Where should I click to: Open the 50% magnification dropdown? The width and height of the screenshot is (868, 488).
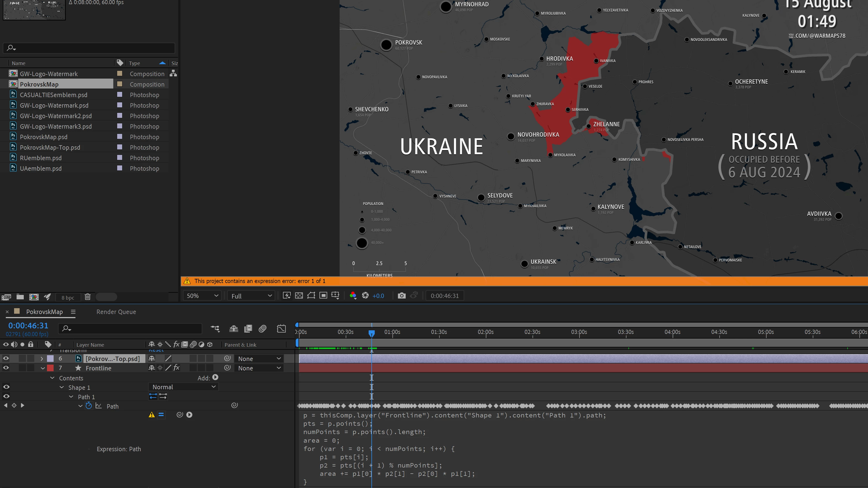click(x=202, y=296)
